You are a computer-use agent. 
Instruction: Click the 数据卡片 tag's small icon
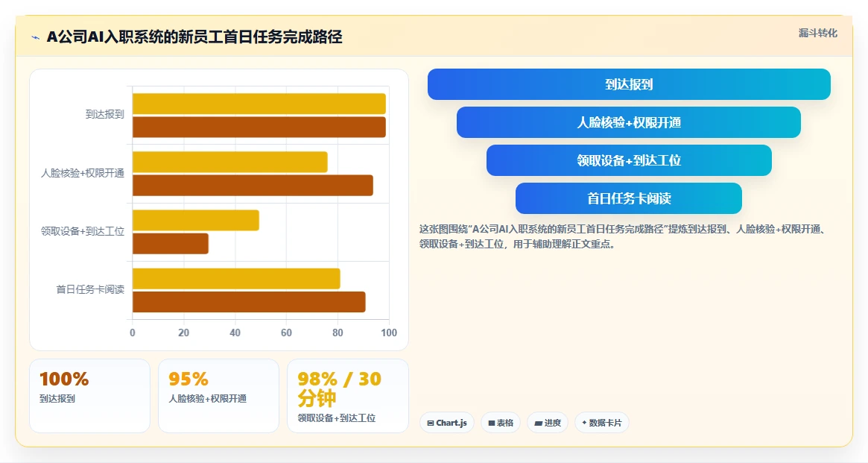point(584,423)
